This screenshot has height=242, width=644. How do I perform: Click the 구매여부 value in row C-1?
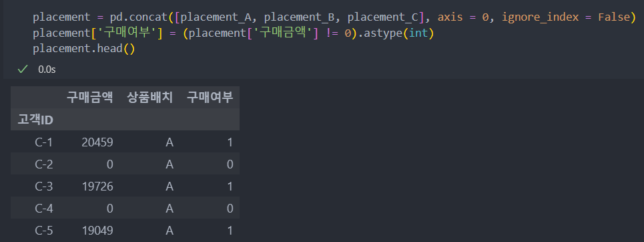(x=230, y=142)
